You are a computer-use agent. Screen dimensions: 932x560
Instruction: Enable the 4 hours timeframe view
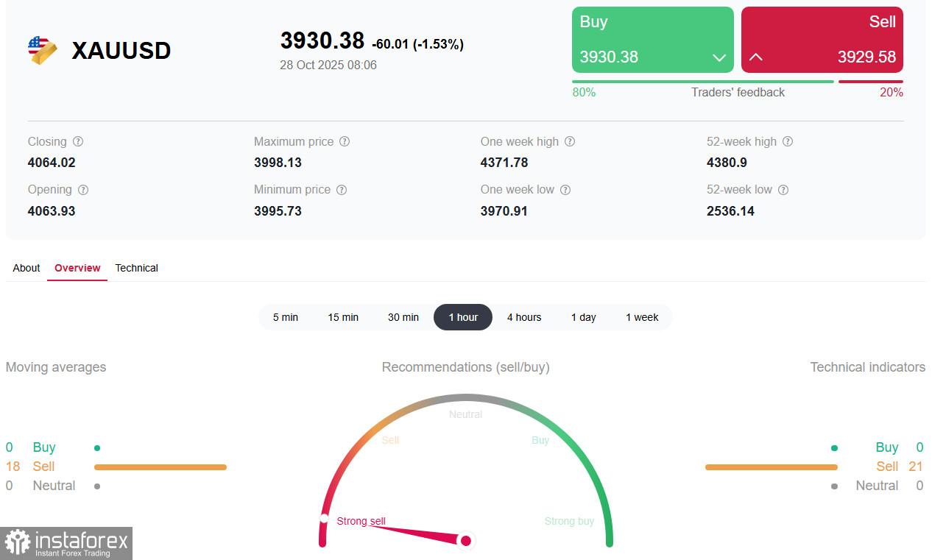[x=524, y=317]
